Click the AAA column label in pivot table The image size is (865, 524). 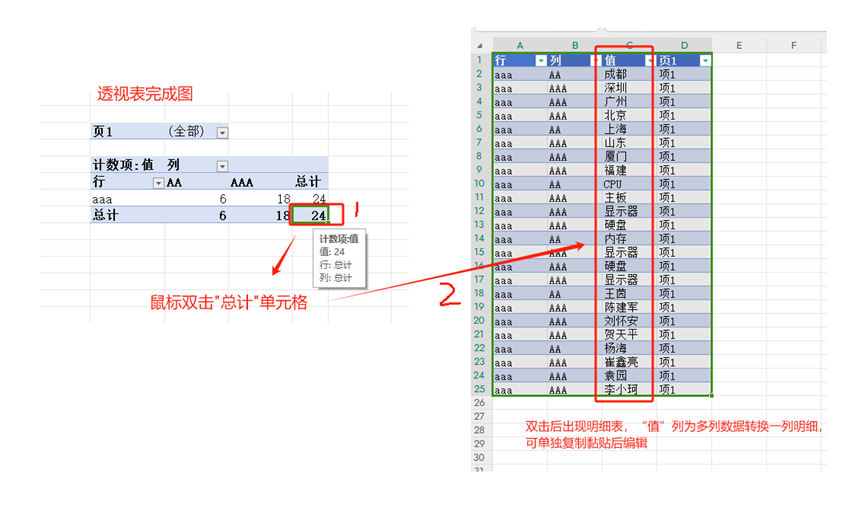coord(242,183)
